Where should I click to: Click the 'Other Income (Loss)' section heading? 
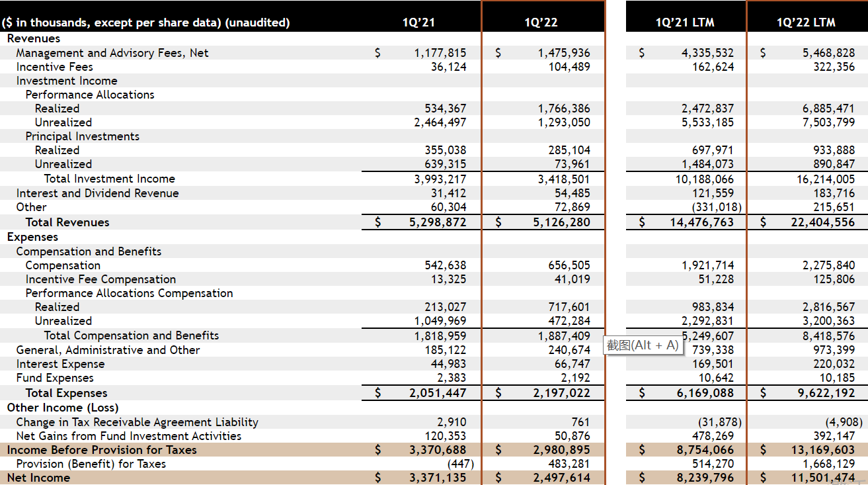click(x=63, y=408)
